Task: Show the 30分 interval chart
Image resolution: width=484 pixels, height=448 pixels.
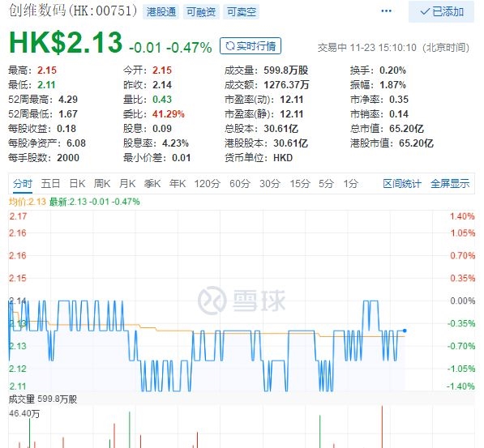Action: tap(270, 184)
